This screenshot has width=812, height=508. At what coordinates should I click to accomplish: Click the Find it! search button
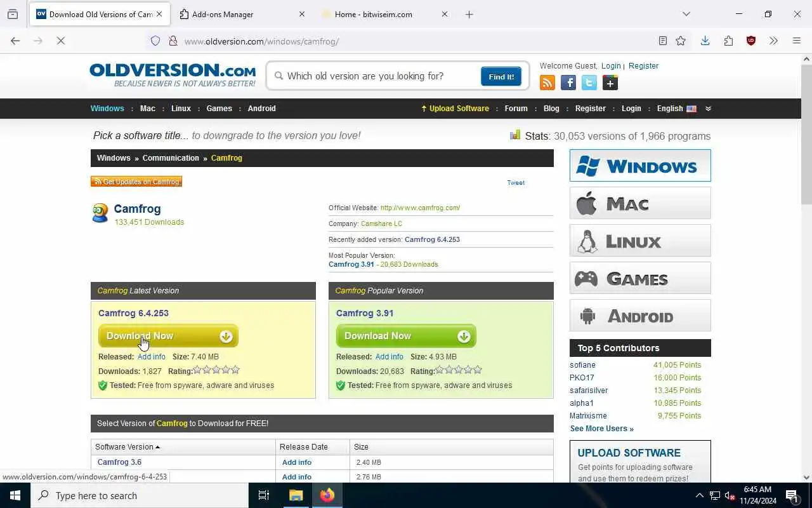tap(501, 77)
